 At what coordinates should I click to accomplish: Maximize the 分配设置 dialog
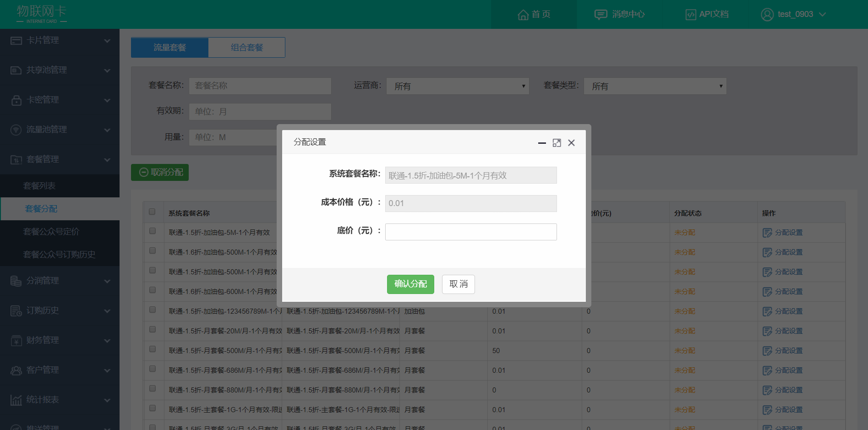click(557, 143)
